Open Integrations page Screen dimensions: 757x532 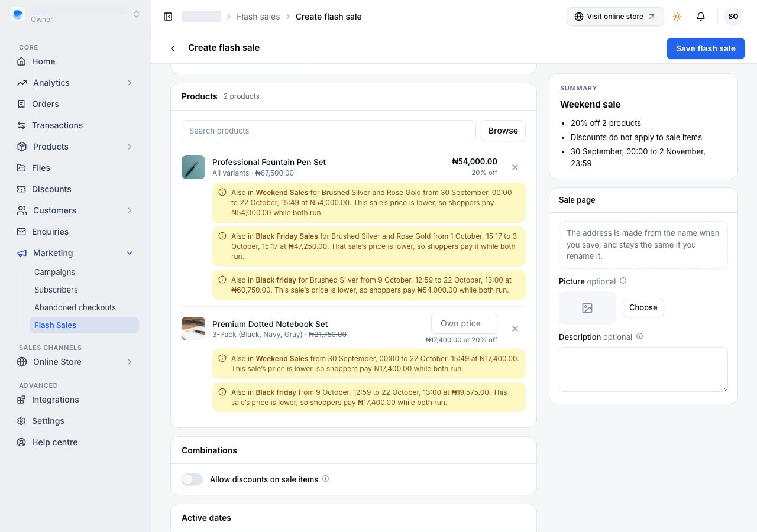click(x=76, y=400)
